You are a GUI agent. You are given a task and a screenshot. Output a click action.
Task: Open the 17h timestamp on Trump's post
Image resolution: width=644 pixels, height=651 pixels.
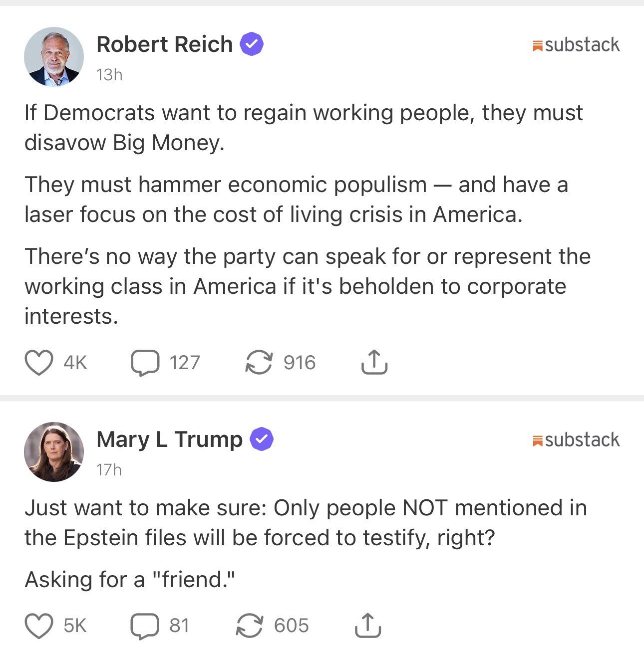(x=109, y=470)
